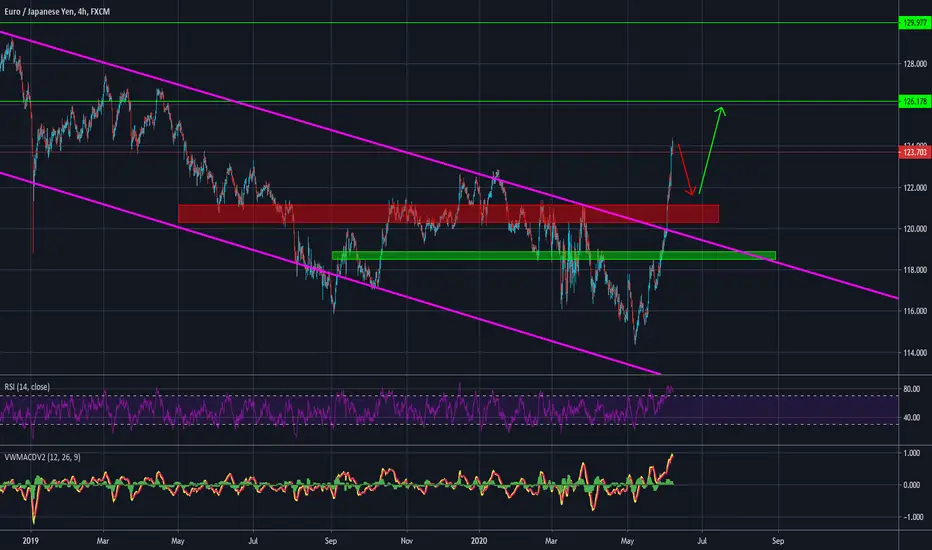
Task: Select the 129.977 green price label
Action: pos(914,23)
